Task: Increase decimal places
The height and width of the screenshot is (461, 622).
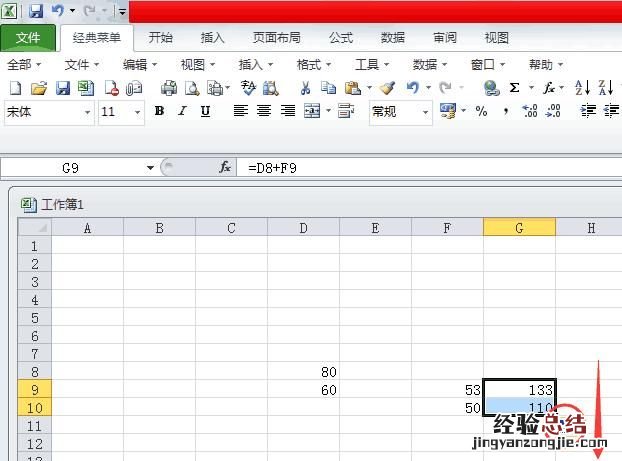Action: coord(529,111)
